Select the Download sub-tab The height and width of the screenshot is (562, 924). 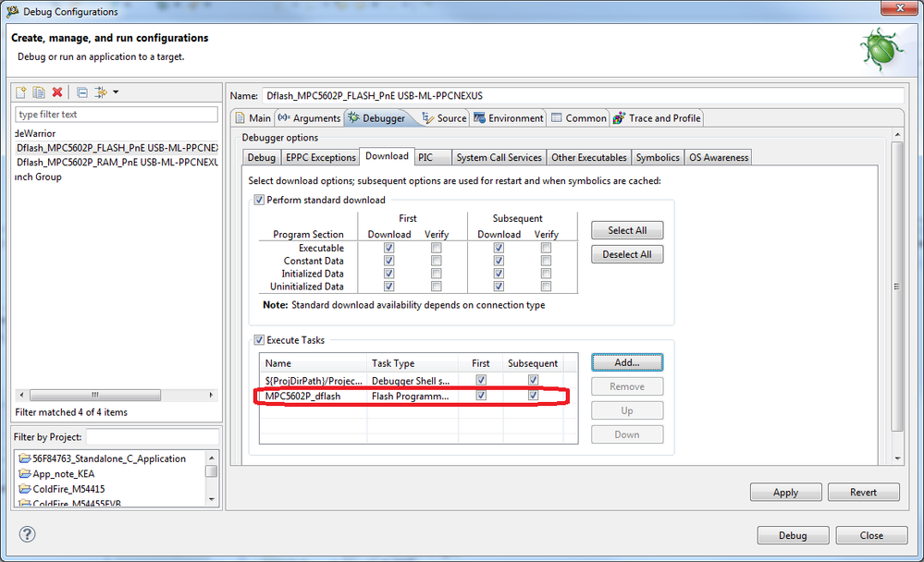coord(387,156)
